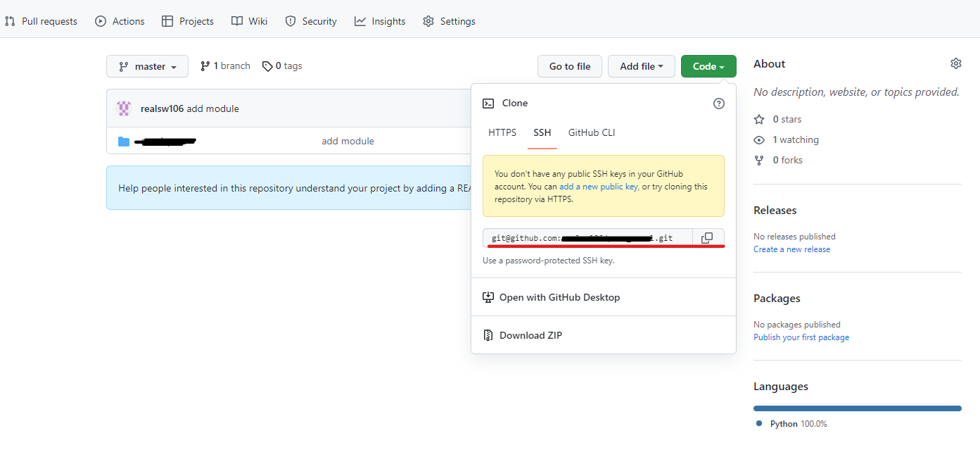
Task: View the 0 tags link
Action: pos(282,65)
